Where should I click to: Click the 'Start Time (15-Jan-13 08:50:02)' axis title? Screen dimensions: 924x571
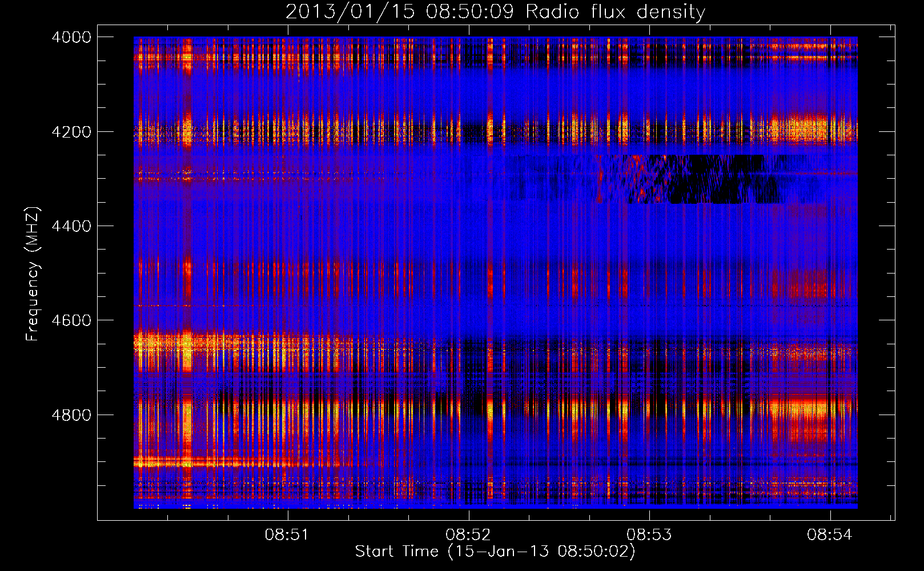click(495, 552)
